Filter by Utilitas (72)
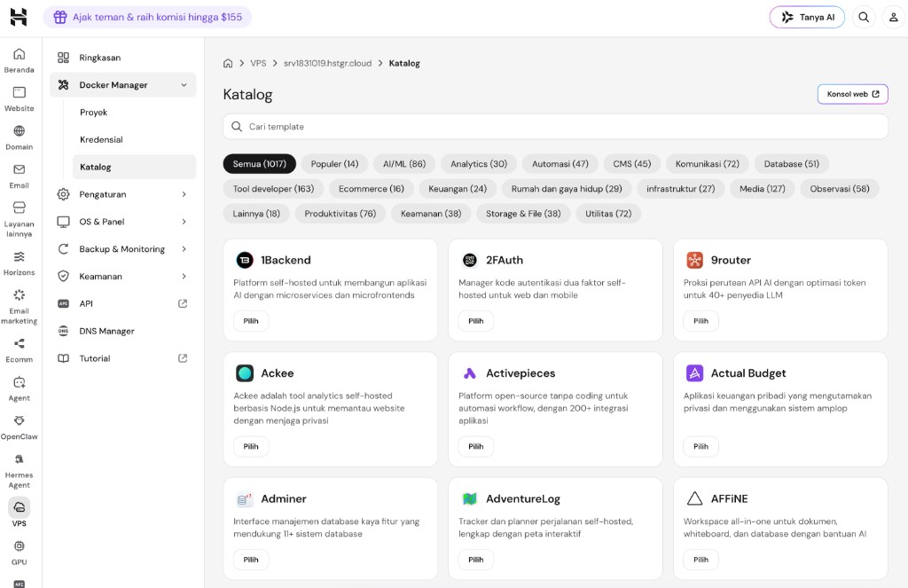The width and height of the screenshot is (908, 588). (x=608, y=214)
